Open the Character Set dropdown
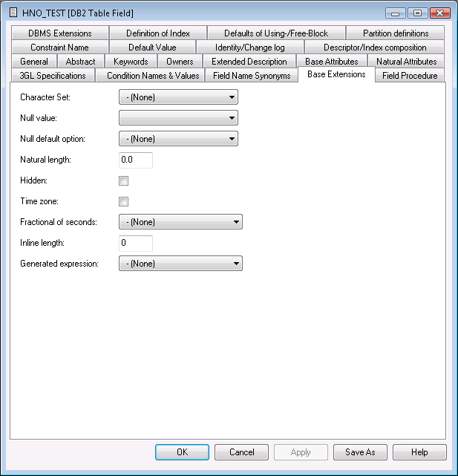Screen dimensions: 458x476 [178, 97]
